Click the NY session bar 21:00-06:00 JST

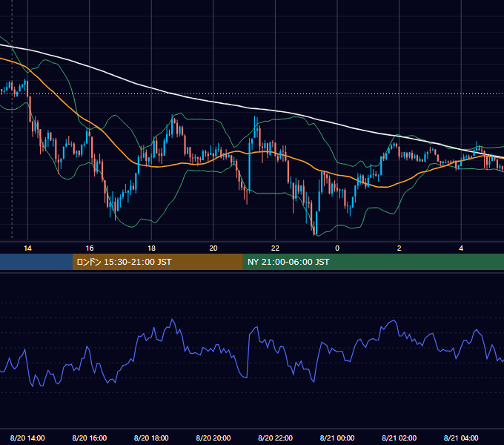(373, 262)
